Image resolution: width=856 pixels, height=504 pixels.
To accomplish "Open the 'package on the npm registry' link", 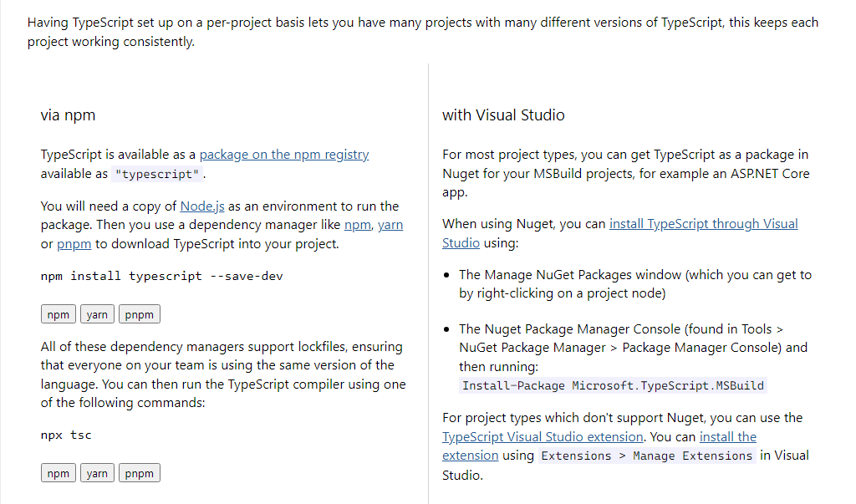I will point(284,154).
